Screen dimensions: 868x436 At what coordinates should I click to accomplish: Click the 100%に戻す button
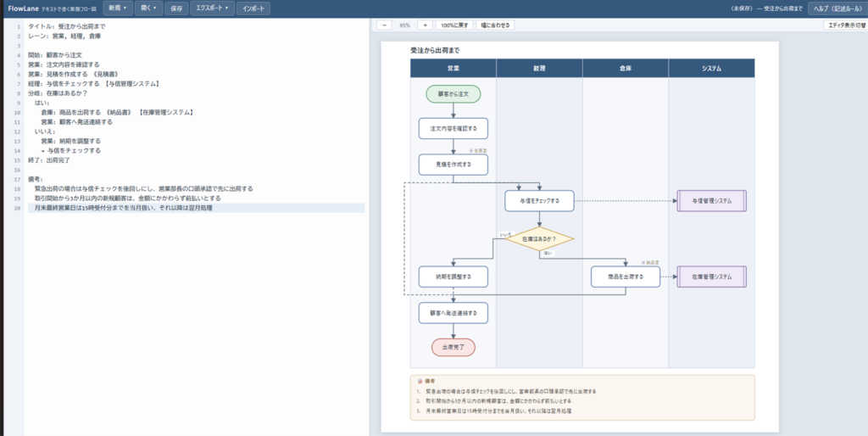[454, 25]
